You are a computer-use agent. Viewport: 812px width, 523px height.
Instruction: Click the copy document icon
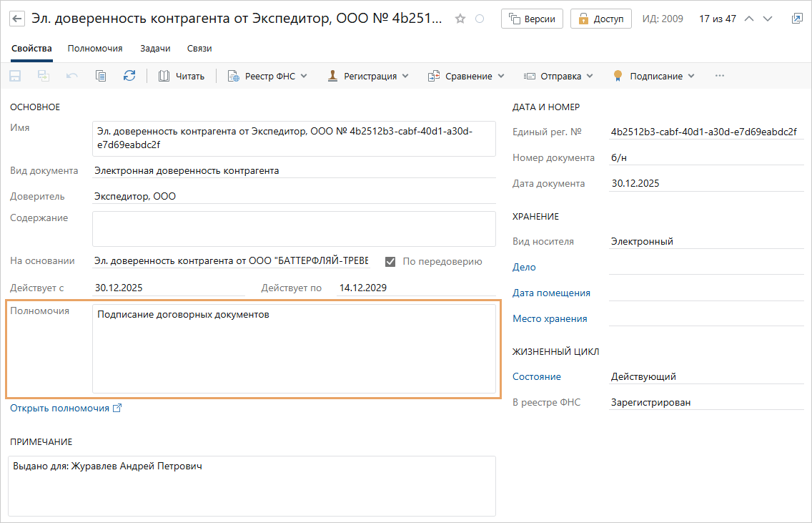pos(101,76)
